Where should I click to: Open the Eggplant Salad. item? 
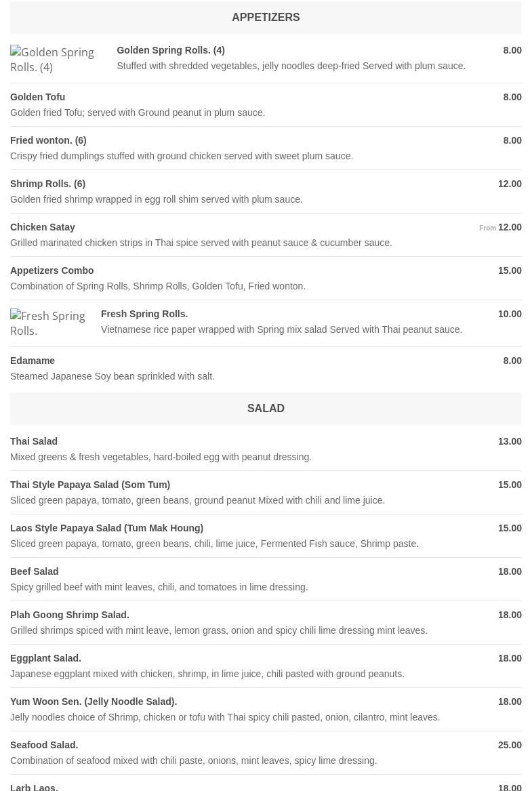tap(45, 658)
